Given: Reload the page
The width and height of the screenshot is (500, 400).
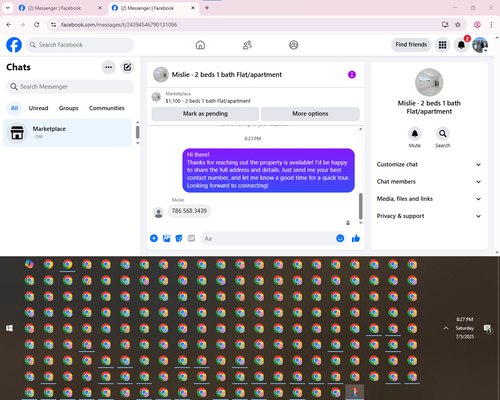Looking at the screenshot, I should click(x=37, y=24).
